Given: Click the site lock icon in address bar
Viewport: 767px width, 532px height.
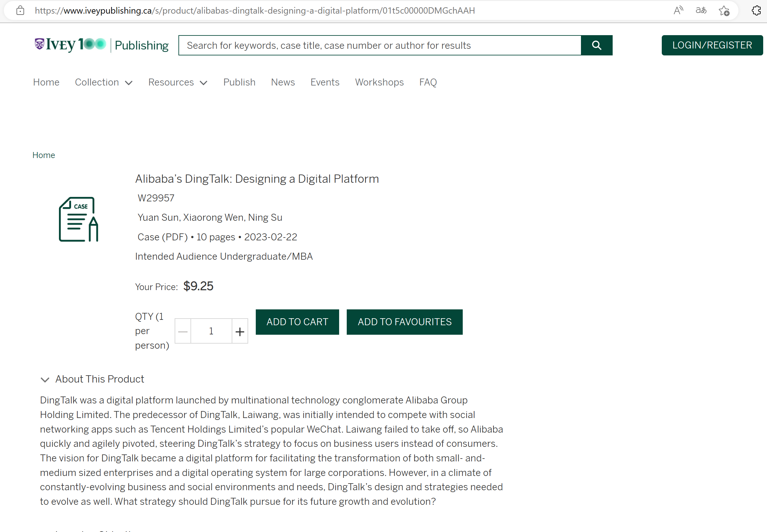Looking at the screenshot, I should (x=20, y=11).
